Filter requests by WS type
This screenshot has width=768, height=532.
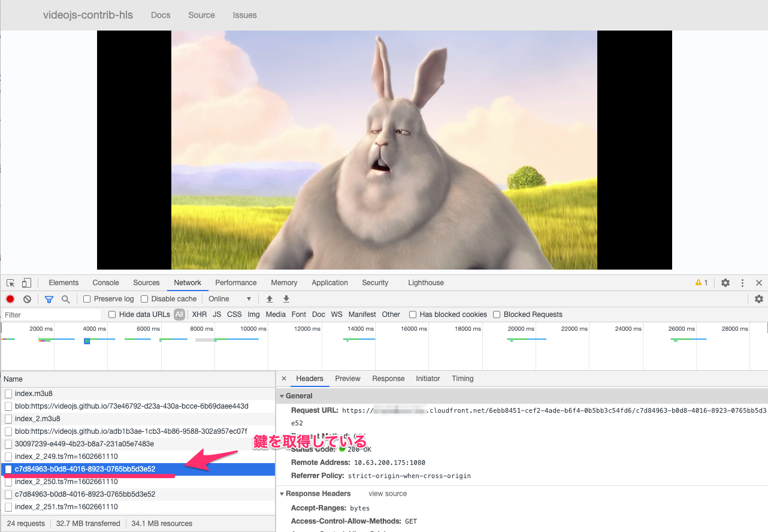pyautogui.click(x=337, y=315)
